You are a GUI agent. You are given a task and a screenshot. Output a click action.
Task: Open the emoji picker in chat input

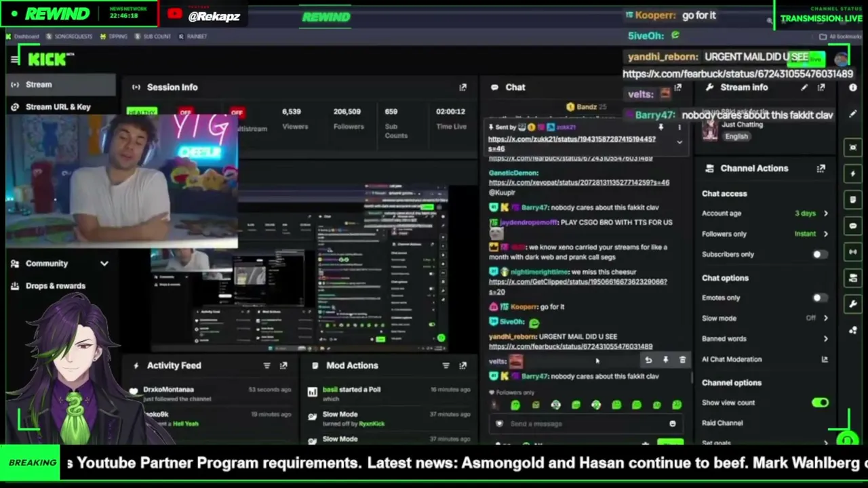(x=672, y=424)
